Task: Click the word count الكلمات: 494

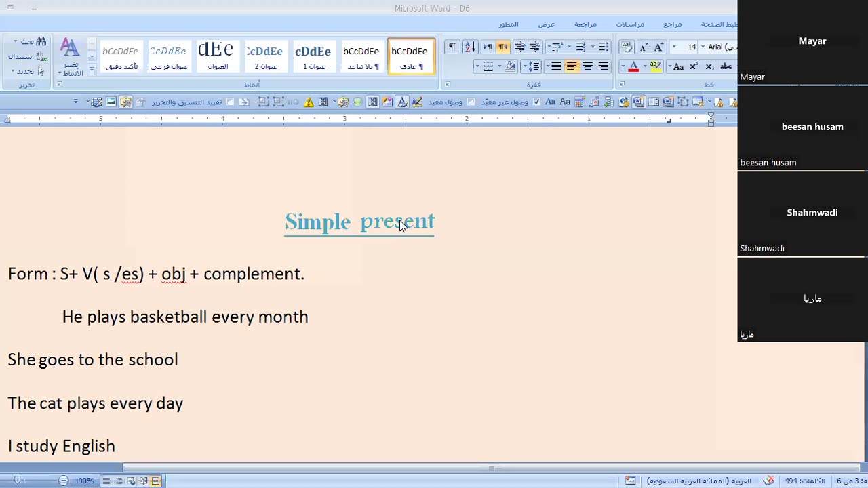Action: [x=805, y=481]
